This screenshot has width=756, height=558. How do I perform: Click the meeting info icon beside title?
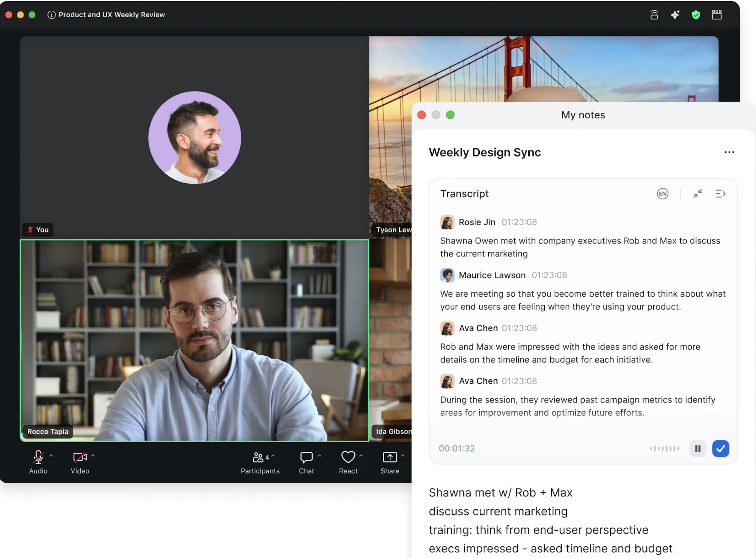click(51, 15)
